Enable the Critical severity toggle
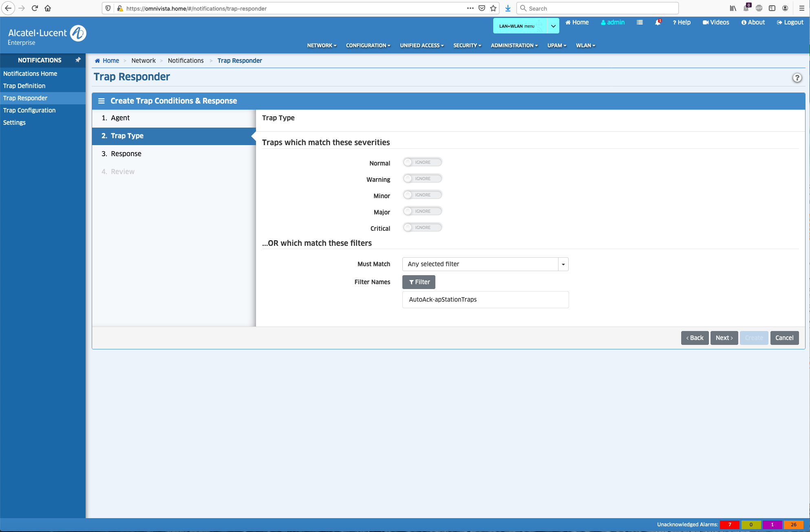 pyautogui.click(x=422, y=227)
